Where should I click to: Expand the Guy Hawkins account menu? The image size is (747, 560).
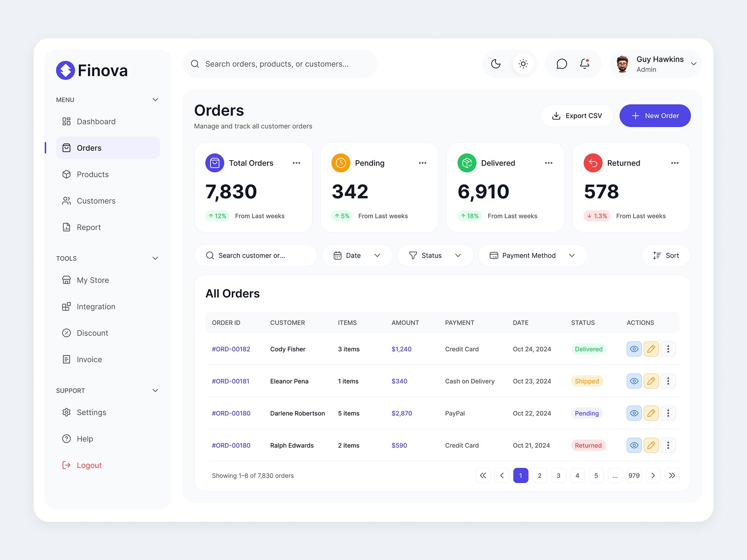coord(694,64)
